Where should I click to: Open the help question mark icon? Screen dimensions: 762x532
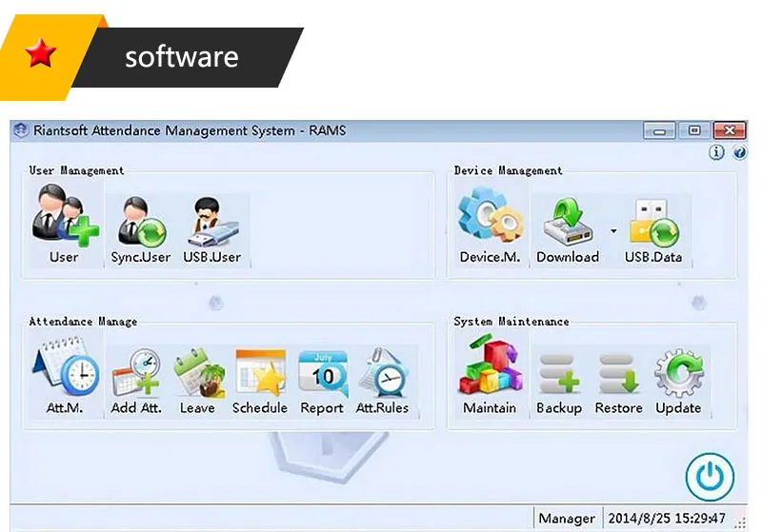point(739,153)
